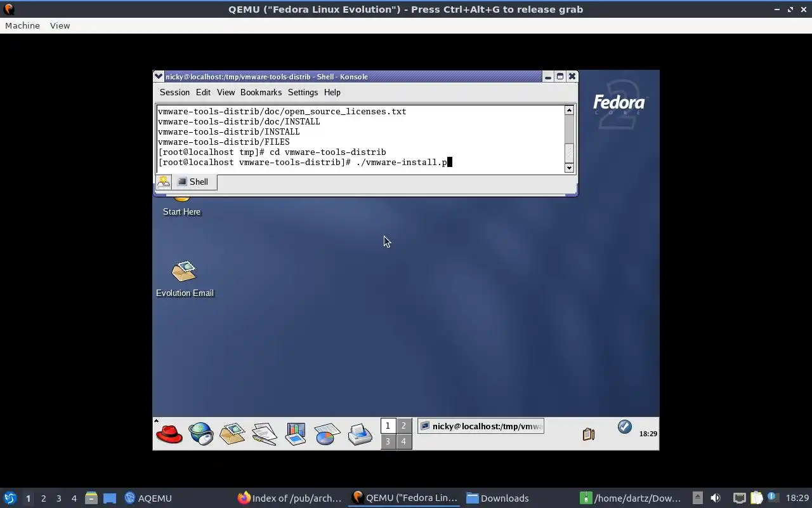
Task: Click the removable media eject tray icon
Action: (x=697, y=498)
